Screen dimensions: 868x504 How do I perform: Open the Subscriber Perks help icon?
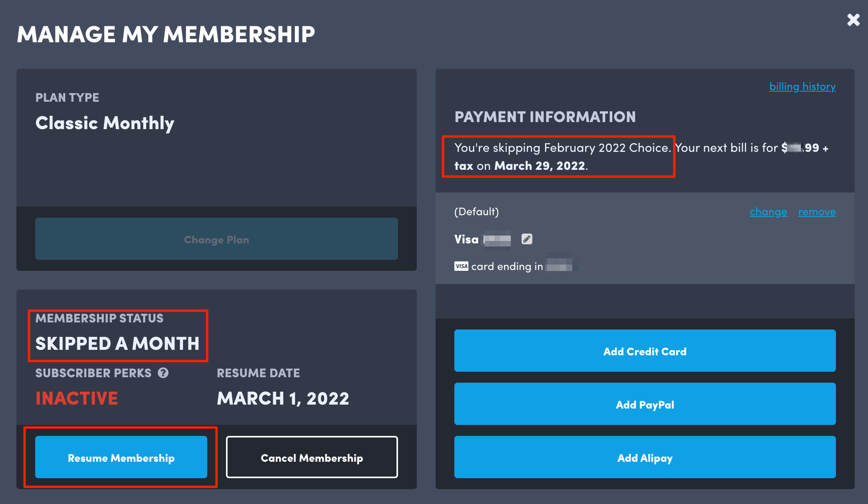pyautogui.click(x=164, y=373)
